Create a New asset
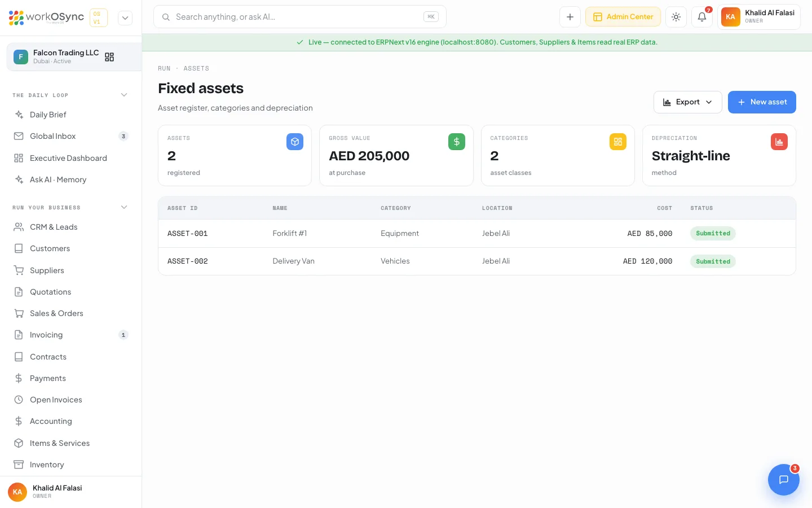 [x=762, y=102]
